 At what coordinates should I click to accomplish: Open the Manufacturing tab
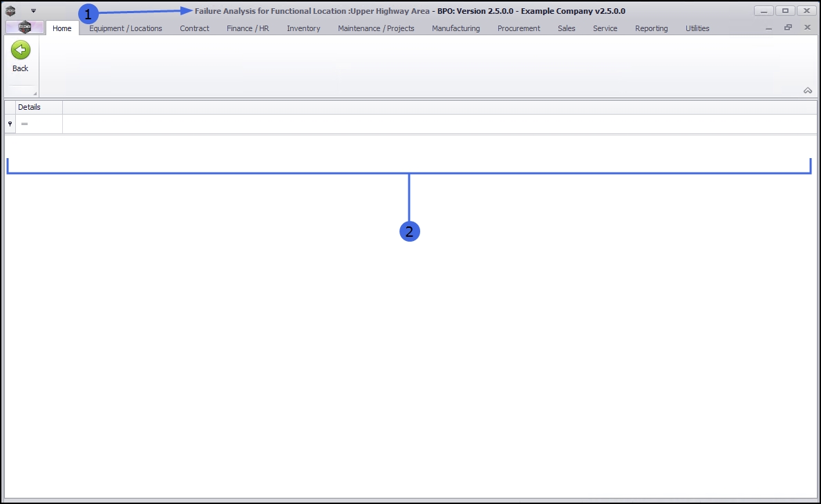coord(455,28)
